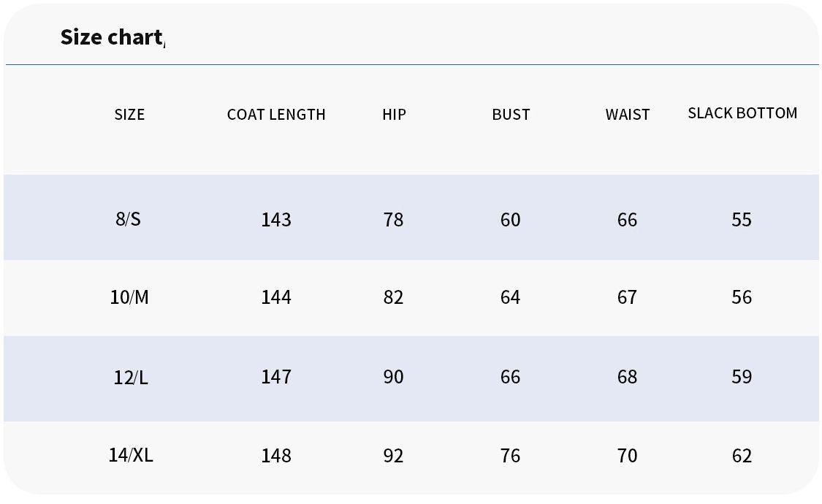Click slack bottom value 55
This screenshot has width=822, height=504.
[x=742, y=220]
